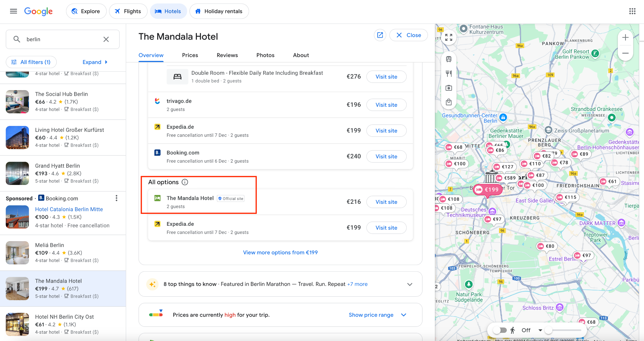
Task: Select Grand Hyatt Berlin thumbnail
Action: click(17, 173)
